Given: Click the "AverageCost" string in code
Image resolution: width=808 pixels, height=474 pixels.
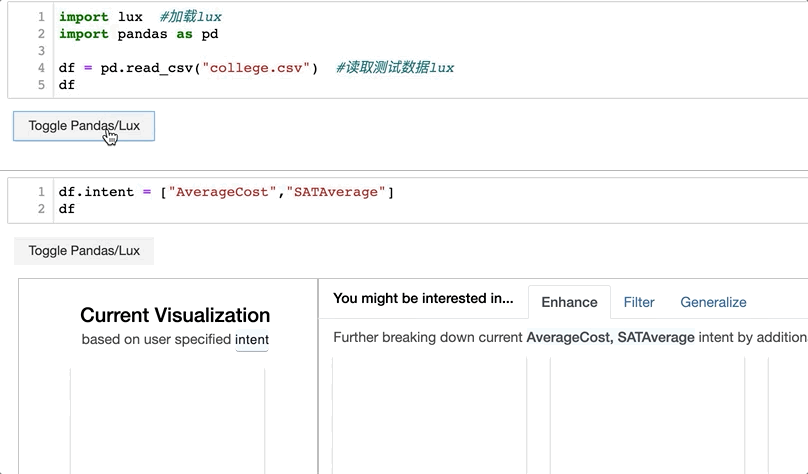Looking at the screenshot, I should (222, 192).
